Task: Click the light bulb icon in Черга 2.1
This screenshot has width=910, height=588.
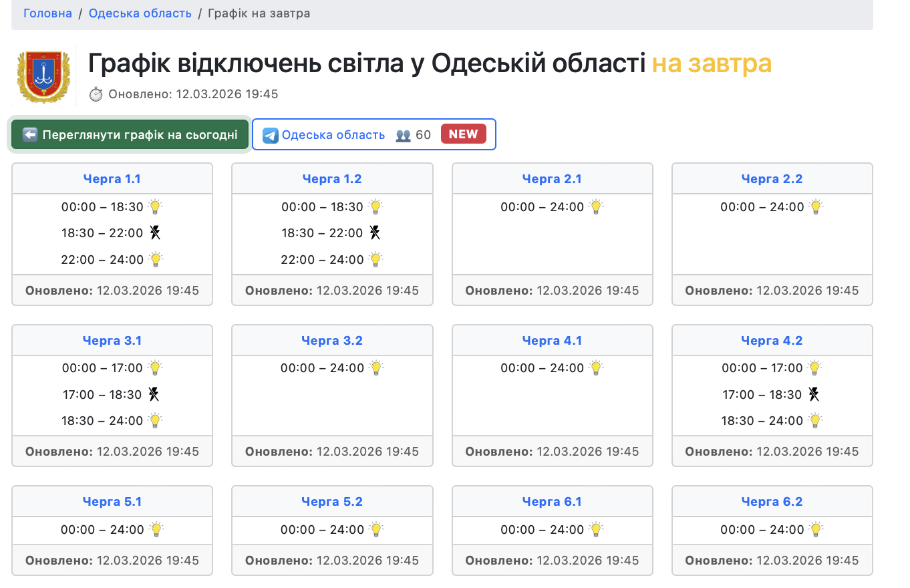Action: 596,206
